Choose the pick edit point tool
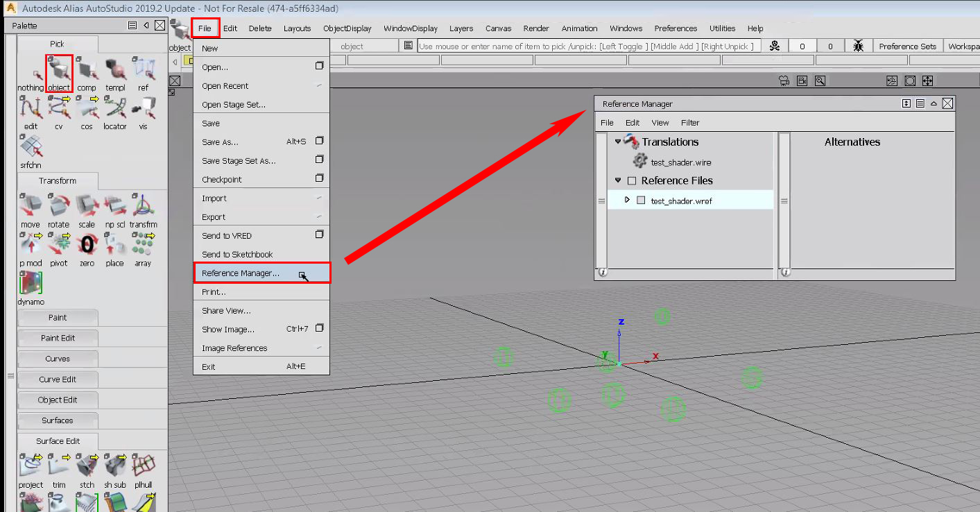 [x=31, y=112]
